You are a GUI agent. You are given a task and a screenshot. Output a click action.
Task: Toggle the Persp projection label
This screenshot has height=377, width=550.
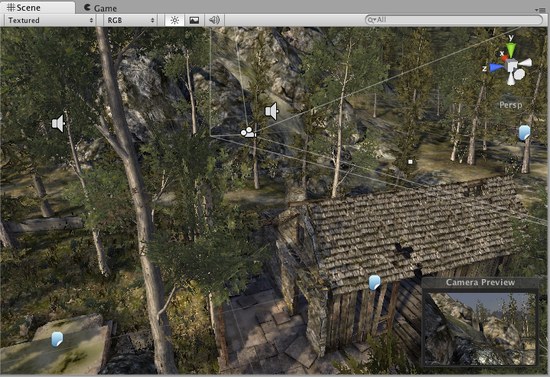click(510, 105)
